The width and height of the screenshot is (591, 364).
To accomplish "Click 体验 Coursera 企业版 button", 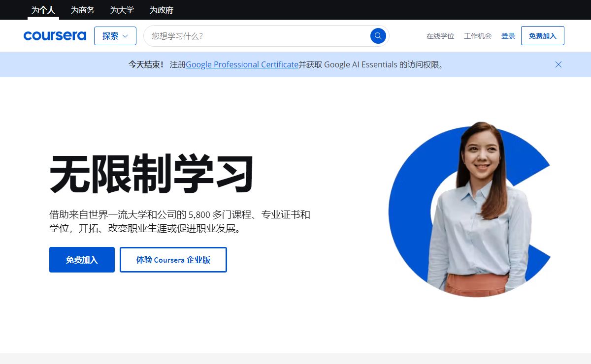I will click(x=173, y=260).
